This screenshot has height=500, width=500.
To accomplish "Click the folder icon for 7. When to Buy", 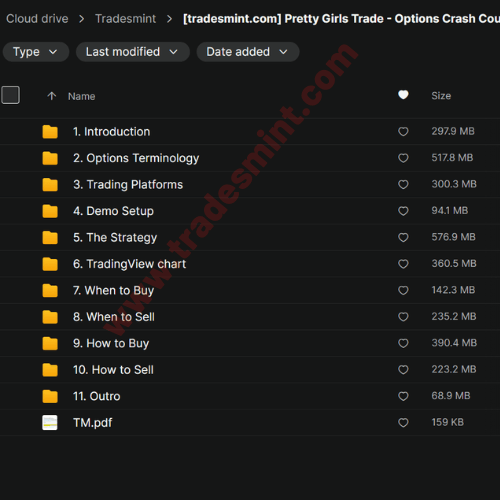I will 50,290.
